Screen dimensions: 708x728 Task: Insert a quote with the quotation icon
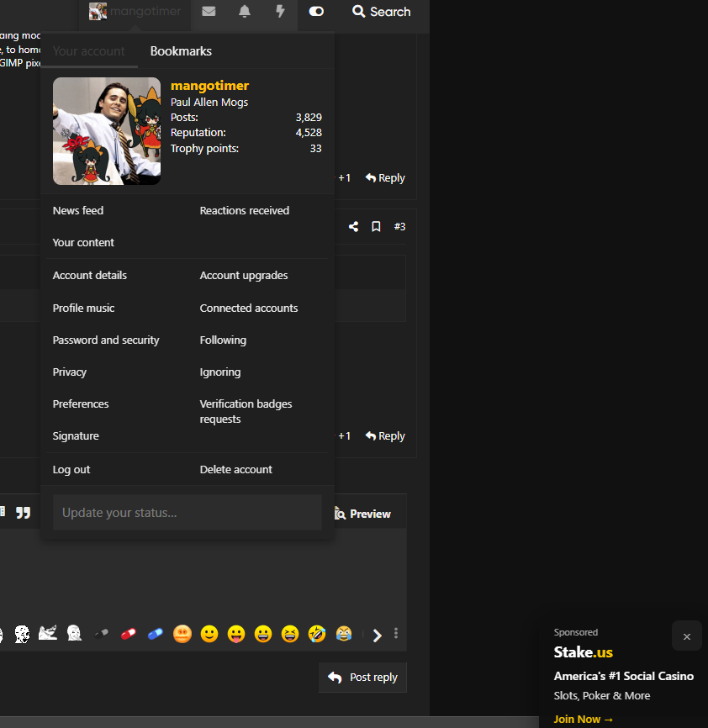coord(24,513)
